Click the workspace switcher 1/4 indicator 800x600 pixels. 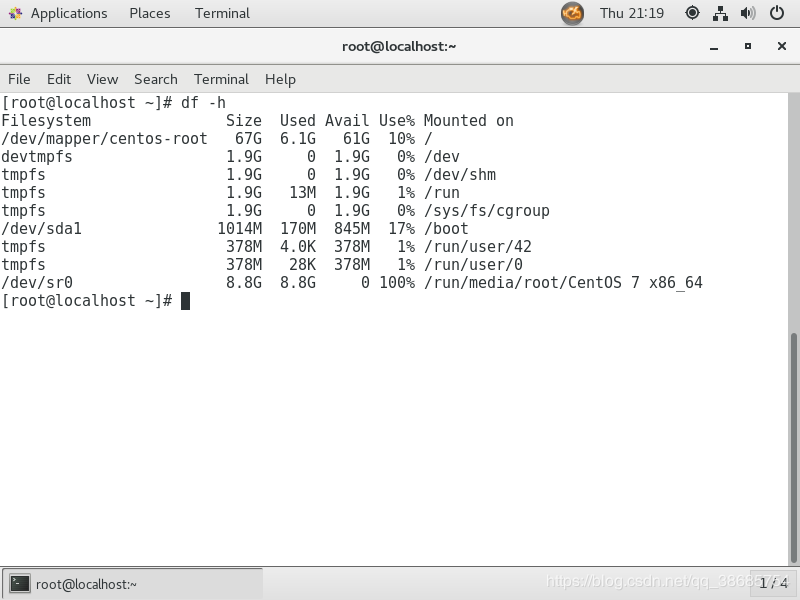pos(773,583)
